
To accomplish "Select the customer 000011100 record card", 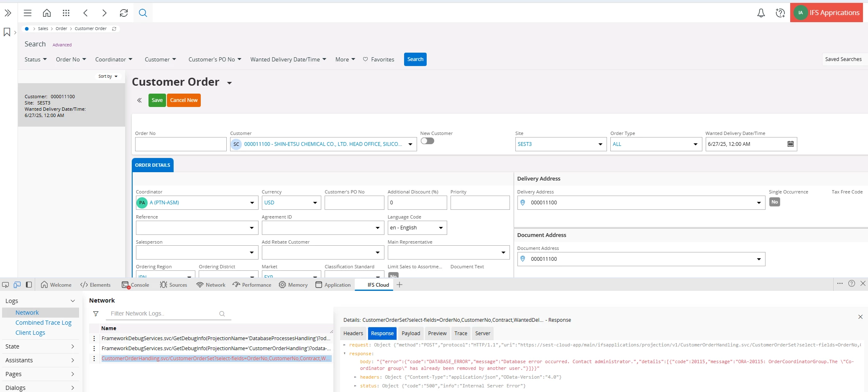I will (72, 105).
